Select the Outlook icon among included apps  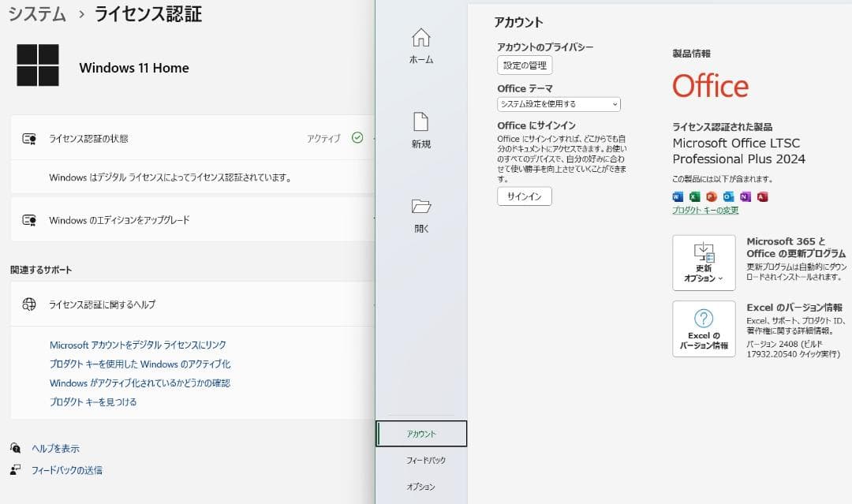728,196
